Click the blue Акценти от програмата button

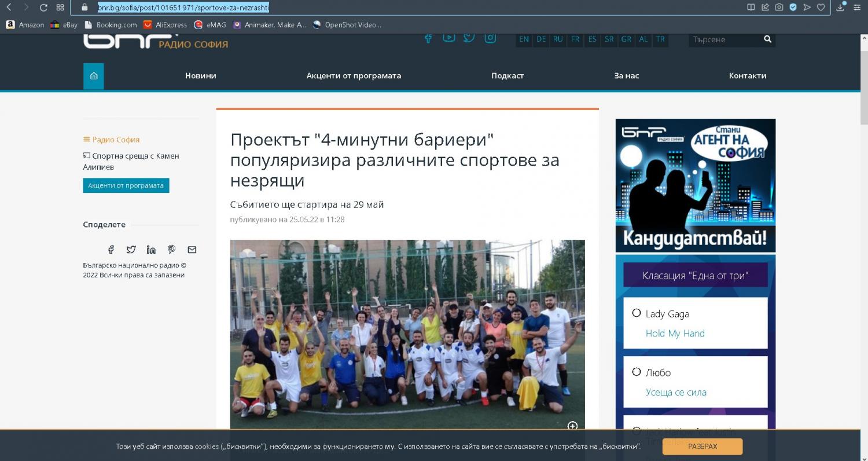[x=126, y=185]
